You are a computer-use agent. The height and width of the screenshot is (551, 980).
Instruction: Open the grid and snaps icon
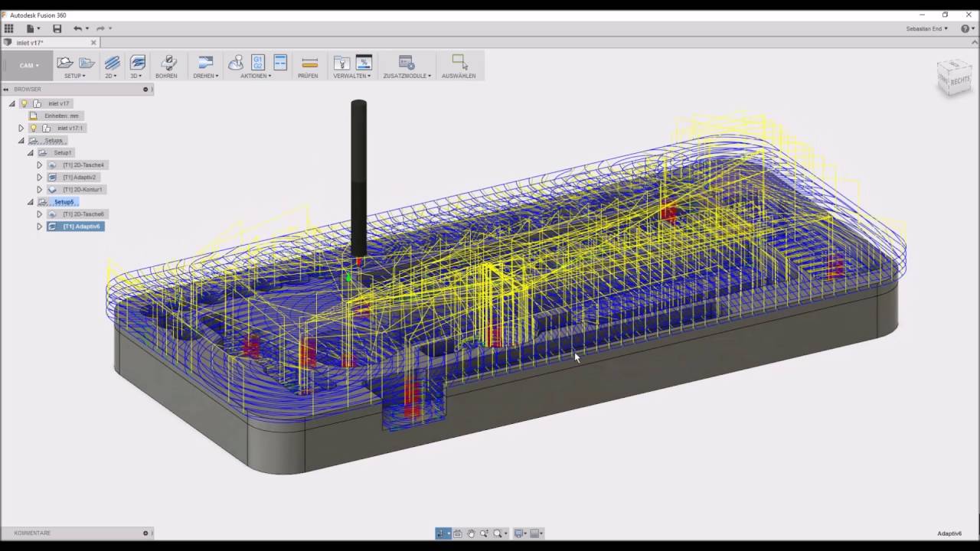(534, 533)
